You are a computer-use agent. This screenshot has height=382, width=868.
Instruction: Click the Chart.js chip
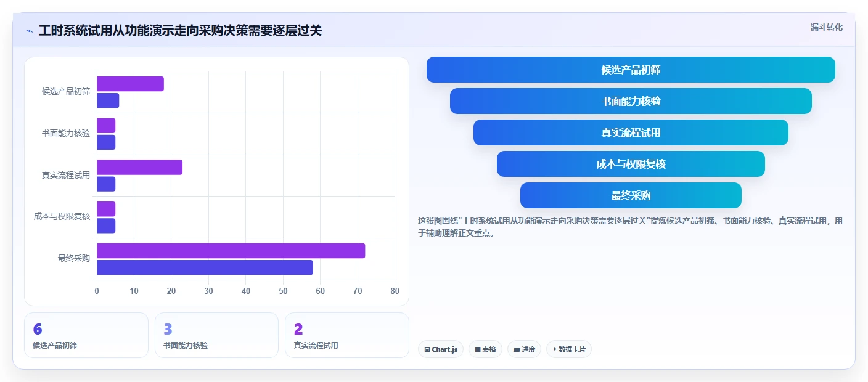tap(441, 349)
